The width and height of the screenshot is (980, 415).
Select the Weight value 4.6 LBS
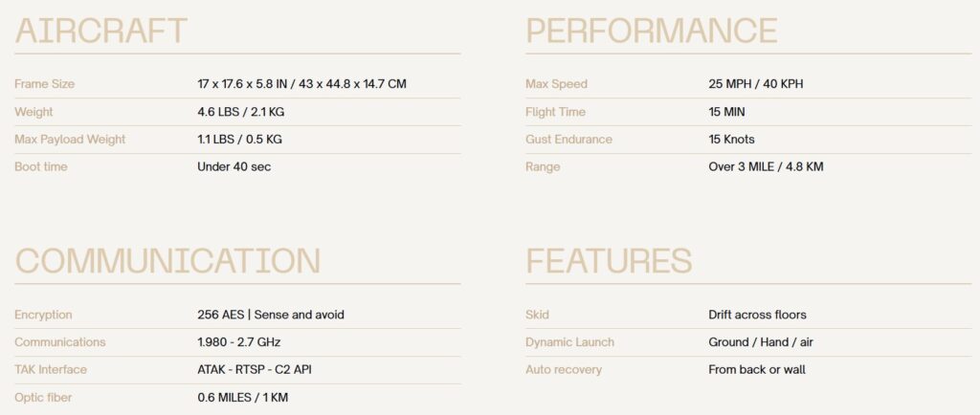point(240,112)
